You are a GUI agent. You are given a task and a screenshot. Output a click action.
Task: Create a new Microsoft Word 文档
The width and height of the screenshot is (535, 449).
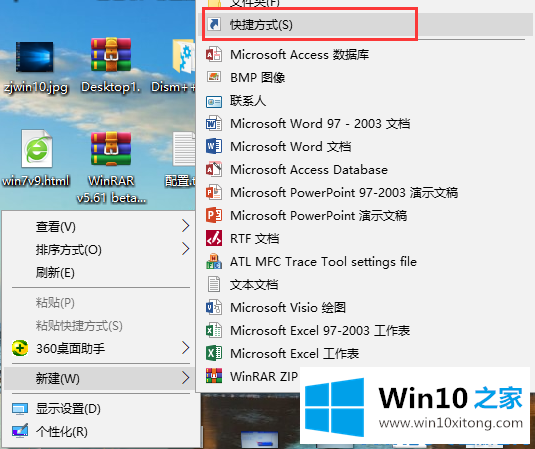pyautogui.click(x=291, y=147)
